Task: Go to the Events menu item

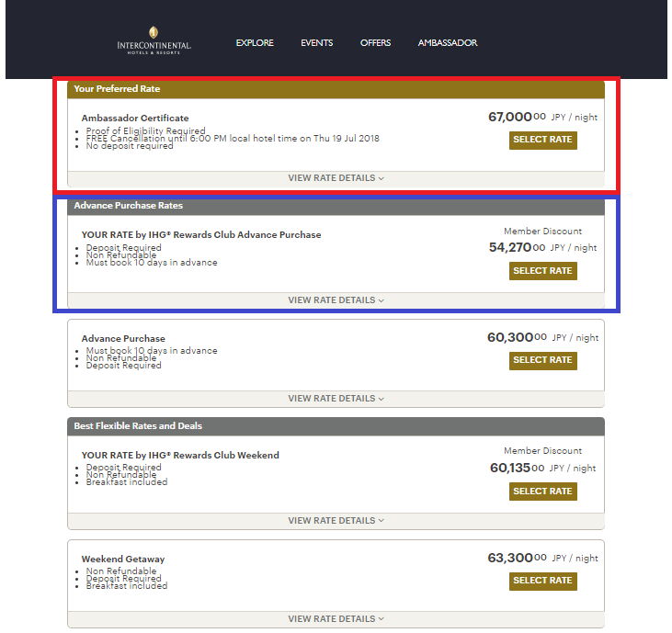Action: pyautogui.click(x=316, y=43)
